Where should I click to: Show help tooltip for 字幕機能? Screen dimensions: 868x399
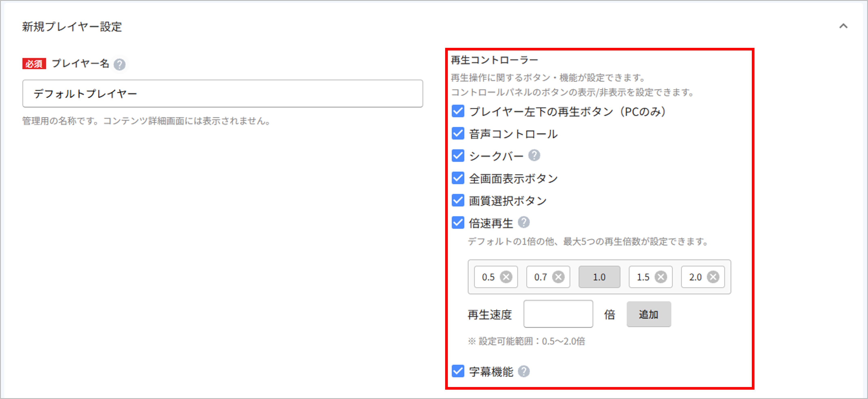point(524,371)
